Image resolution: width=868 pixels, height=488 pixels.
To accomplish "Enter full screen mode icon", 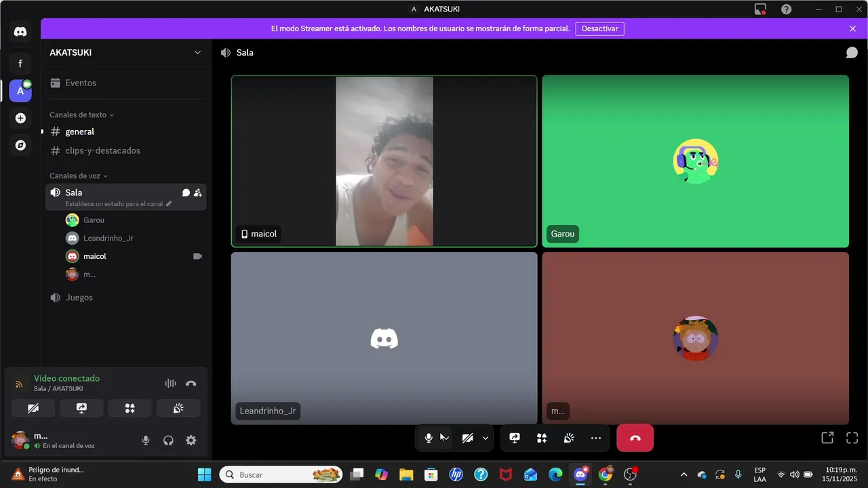I will tap(852, 438).
